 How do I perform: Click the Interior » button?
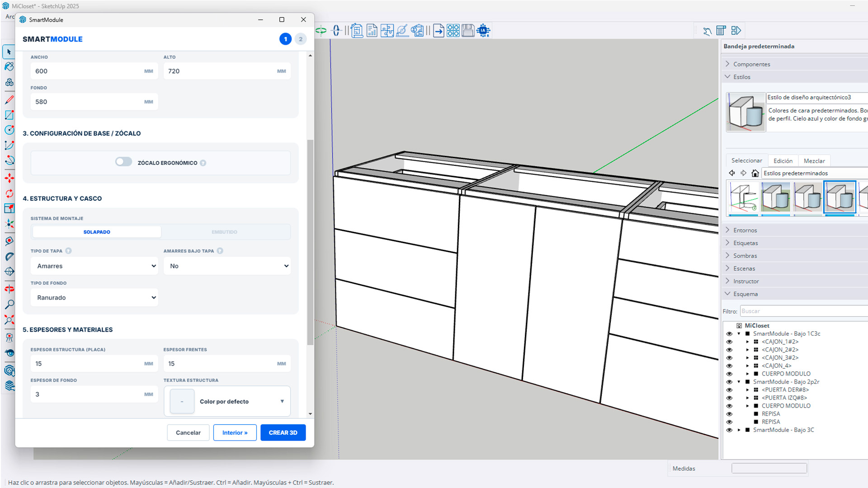click(235, 432)
